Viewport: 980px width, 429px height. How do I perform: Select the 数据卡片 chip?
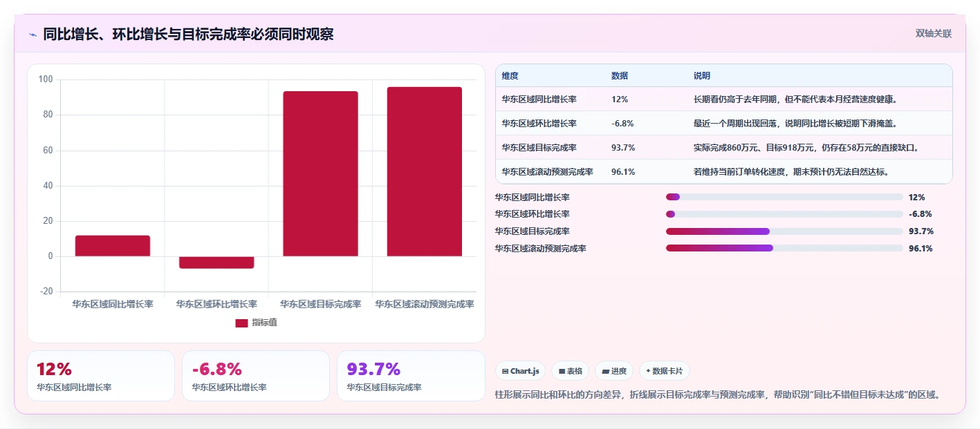(x=664, y=371)
